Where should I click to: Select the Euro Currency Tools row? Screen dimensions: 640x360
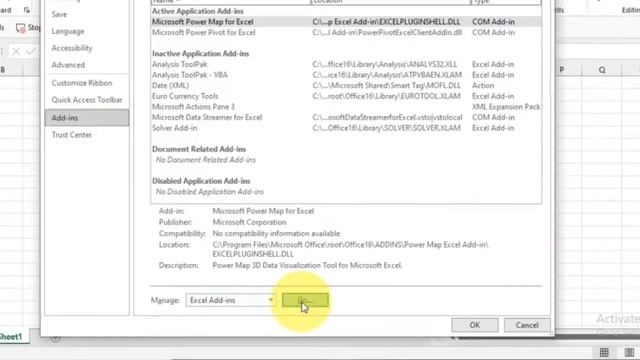[x=346, y=96]
